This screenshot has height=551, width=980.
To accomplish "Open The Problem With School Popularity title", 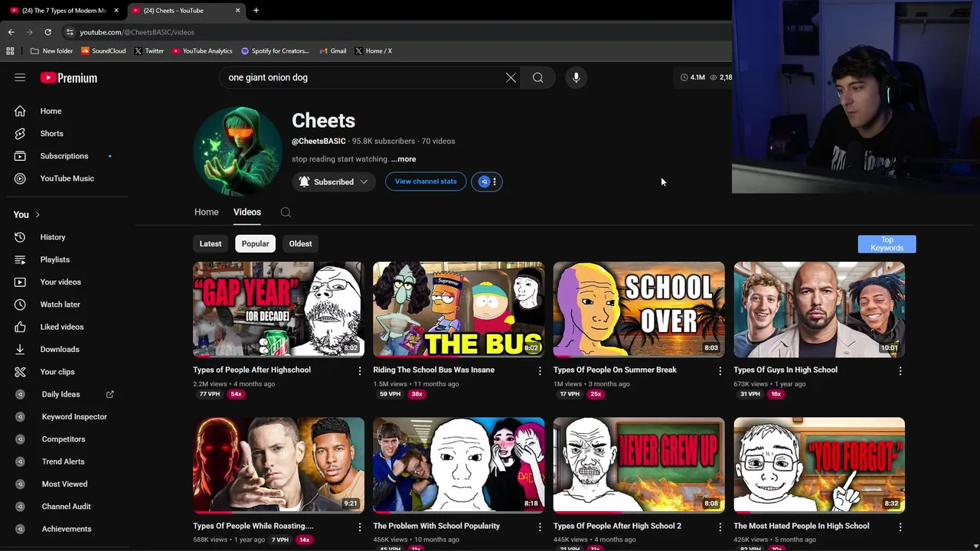I will [x=436, y=526].
